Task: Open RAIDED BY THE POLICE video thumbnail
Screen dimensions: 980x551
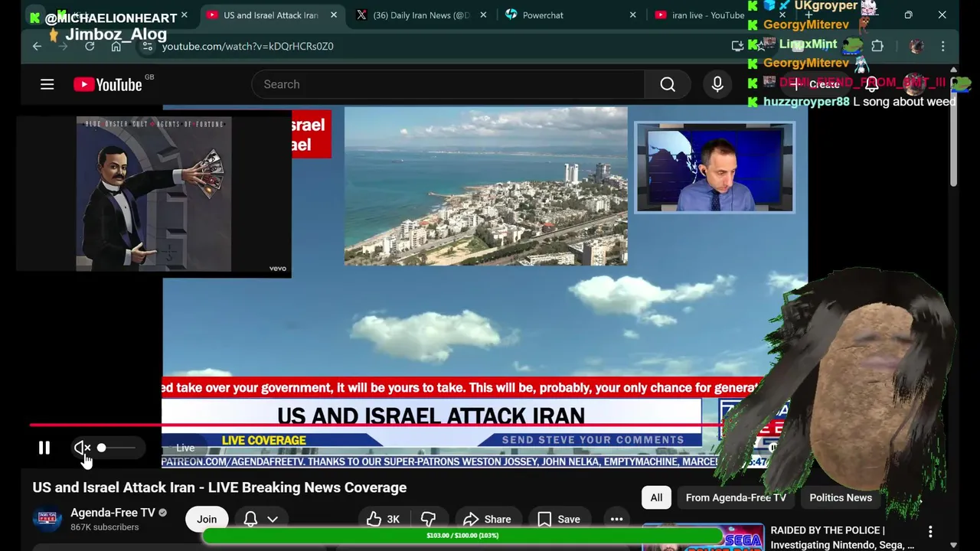Action: 703,537
